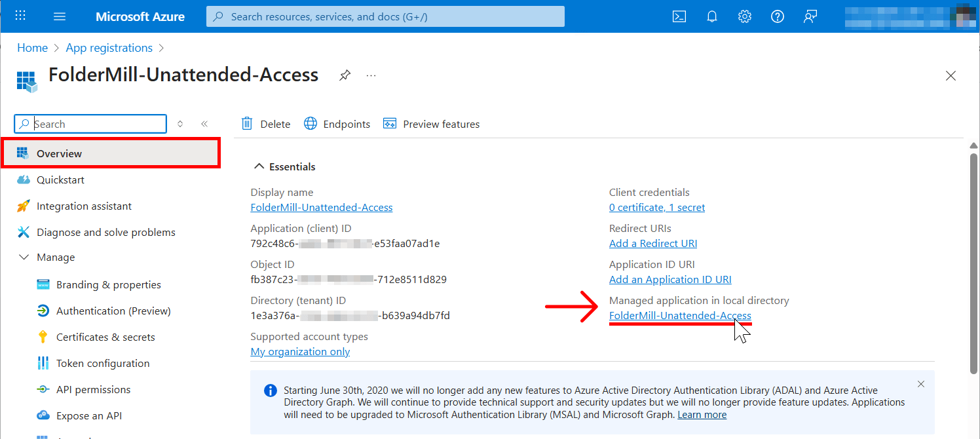The height and width of the screenshot is (439, 980).
Task: Collapse the Manage section in the sidebar
Action: [24, 257]
